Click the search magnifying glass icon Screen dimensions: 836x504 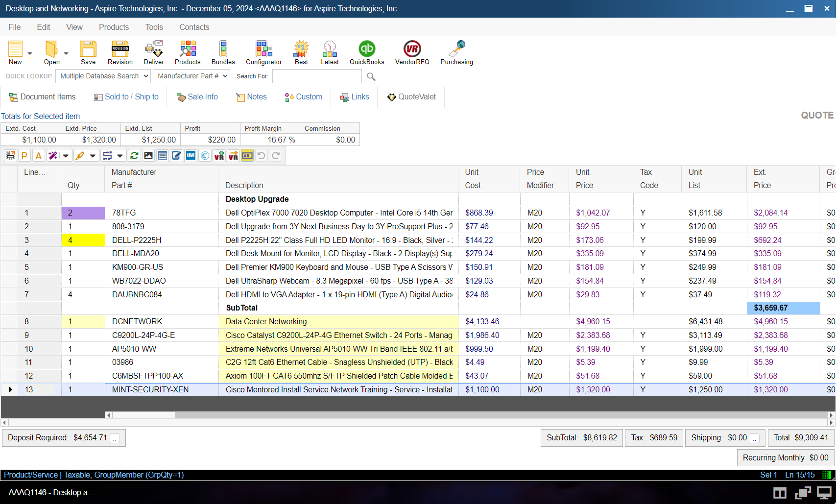[x=371, y=76]
